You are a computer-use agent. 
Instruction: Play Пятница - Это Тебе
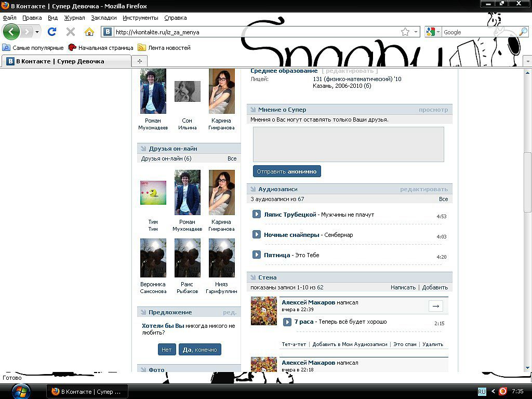257,255
